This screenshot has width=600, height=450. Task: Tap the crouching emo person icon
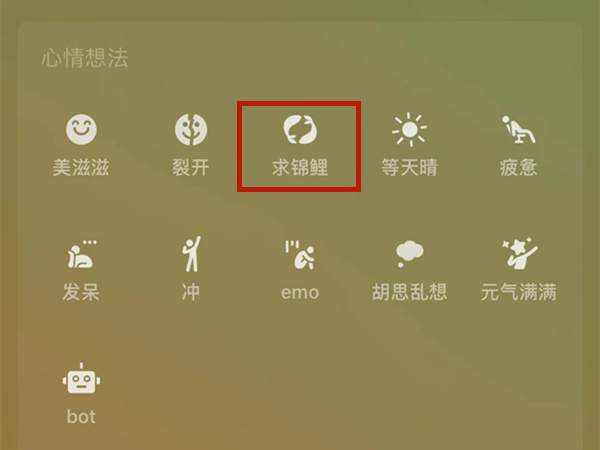[300, 254]
